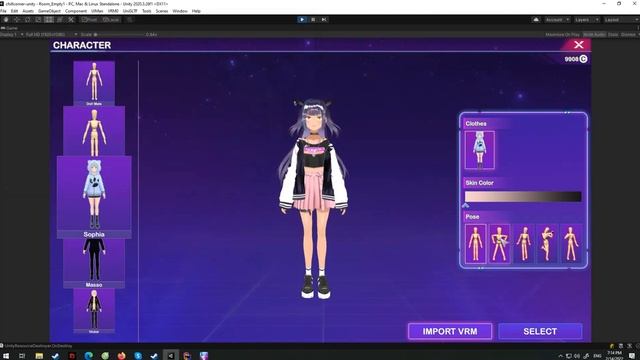The height and width of the screenshot is (360, 640).
Task: Open the Windows Start menu
Action: [x=6, y=356]
